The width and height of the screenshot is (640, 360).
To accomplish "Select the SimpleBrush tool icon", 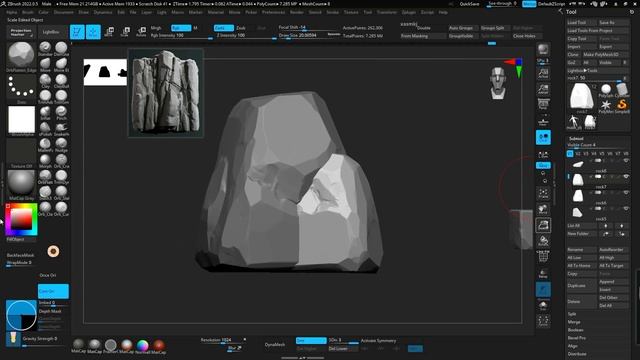I will 622,106.
